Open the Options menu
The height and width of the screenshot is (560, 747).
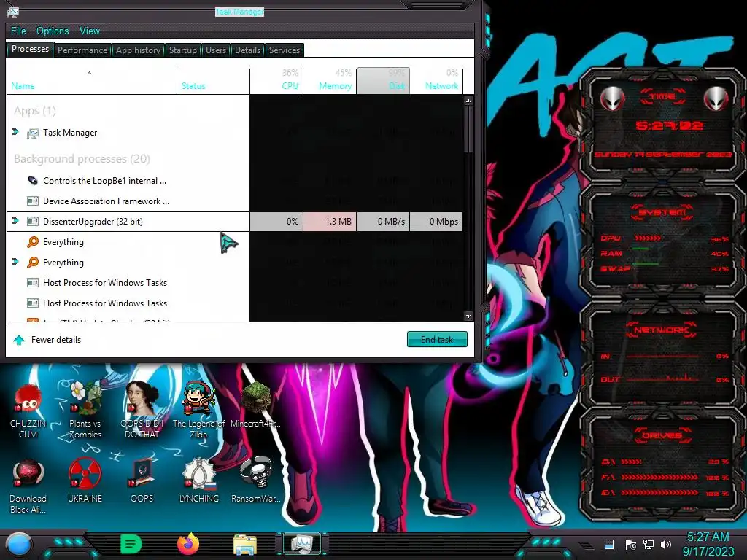click(53, 31)
